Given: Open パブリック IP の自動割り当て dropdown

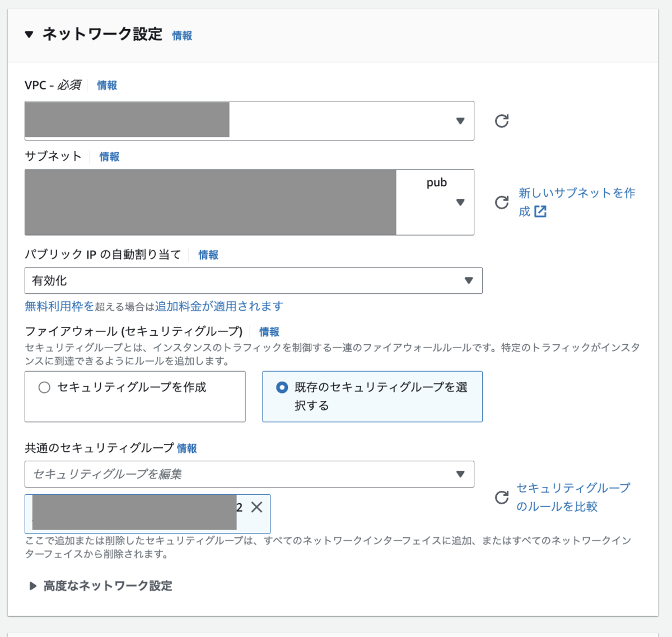Looking at the screenshot, I should [x=469, y=280].
